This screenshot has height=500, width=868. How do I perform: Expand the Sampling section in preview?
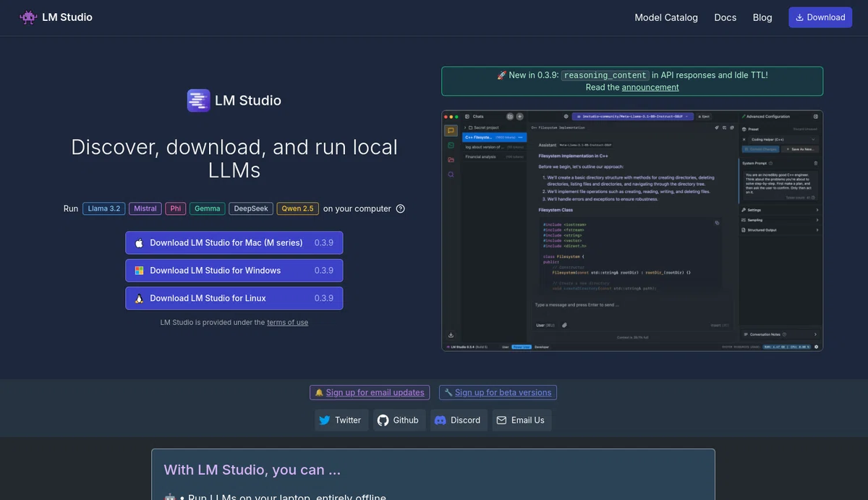click(780, 220)
